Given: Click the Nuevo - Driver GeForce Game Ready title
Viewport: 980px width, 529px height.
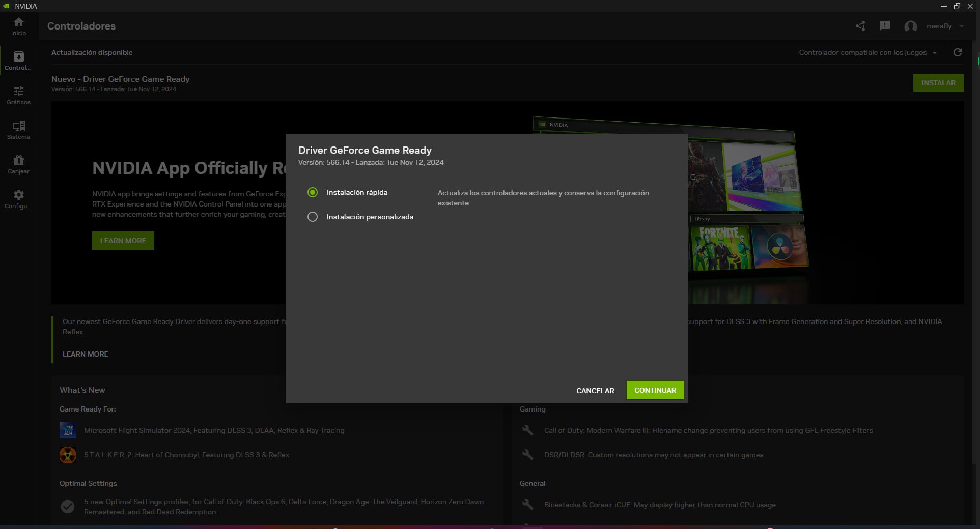Looking at the screenshot, I should tap(120, 79).
